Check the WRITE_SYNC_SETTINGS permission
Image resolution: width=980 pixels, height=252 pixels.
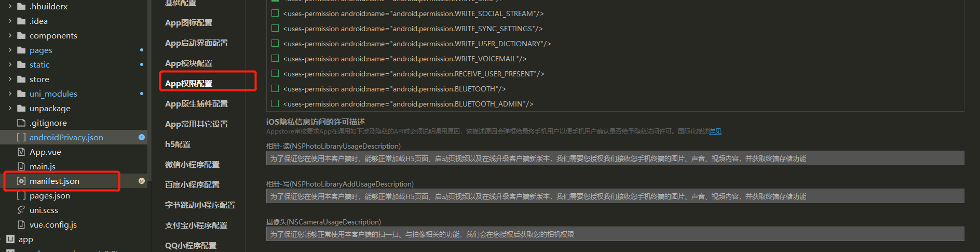[x=275, y=28]
